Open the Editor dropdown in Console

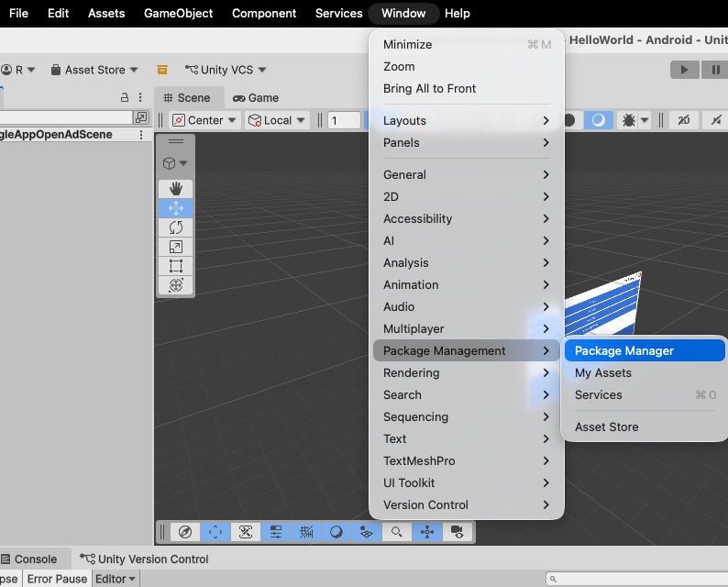pyautogui.click(x=116, y=579)
